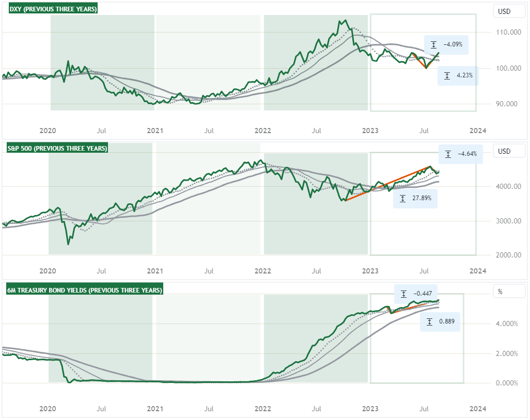Click the 2023 label on DXY time axis
The image size is (530, 420).
pyautogui.click(x=370, y=131)
